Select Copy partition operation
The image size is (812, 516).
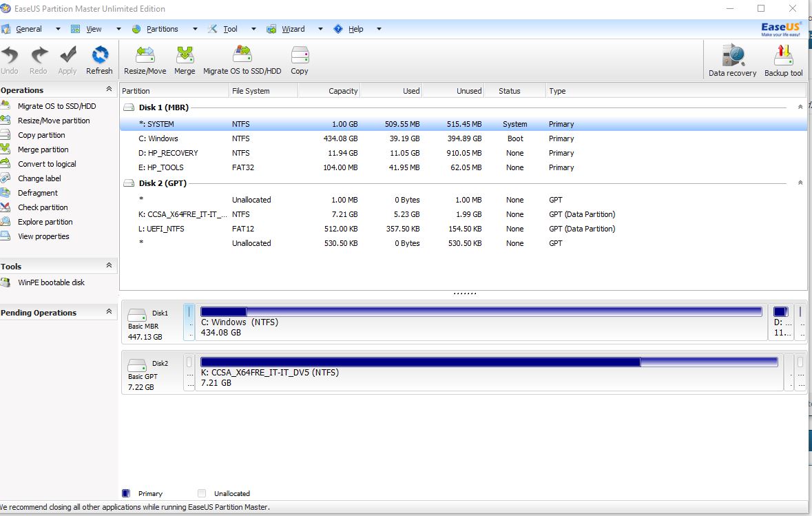[41, 135]
